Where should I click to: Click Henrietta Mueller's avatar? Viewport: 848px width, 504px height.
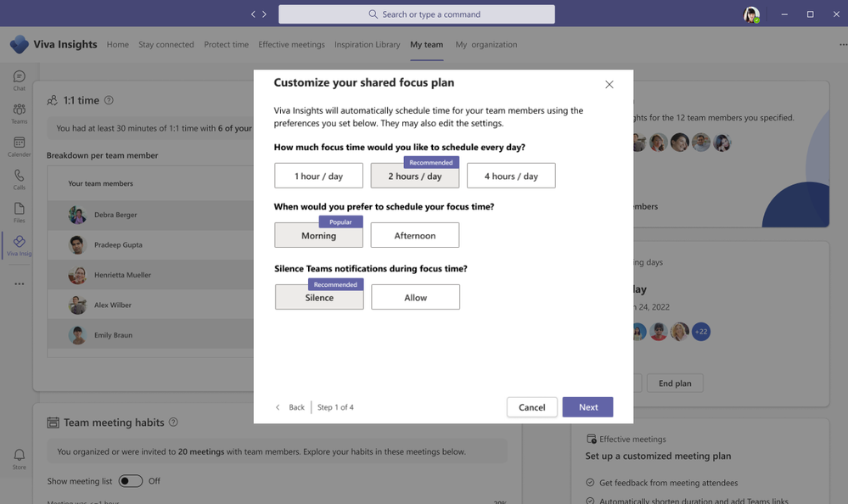point(77,275)
